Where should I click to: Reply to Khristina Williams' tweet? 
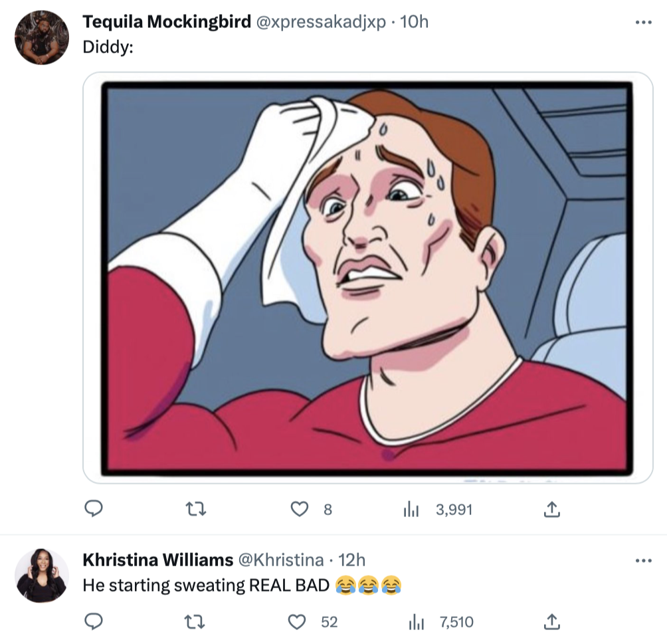coord(94,621)
